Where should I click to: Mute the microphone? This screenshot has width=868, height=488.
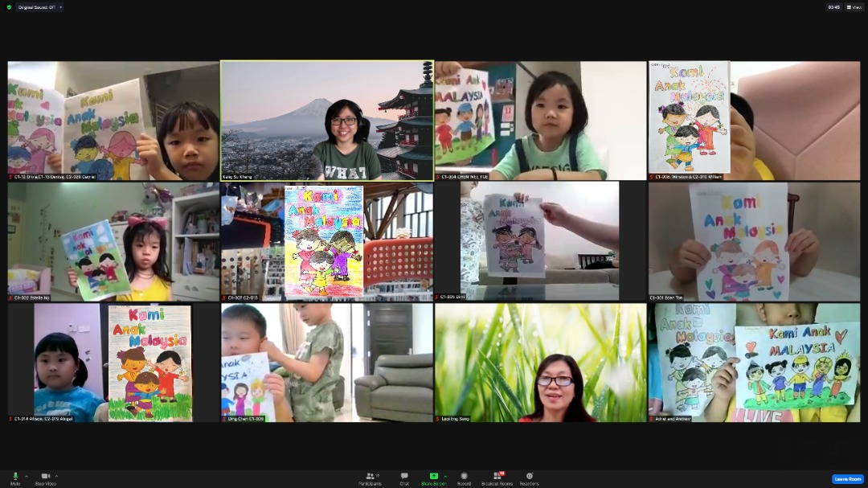coord(14,477)
